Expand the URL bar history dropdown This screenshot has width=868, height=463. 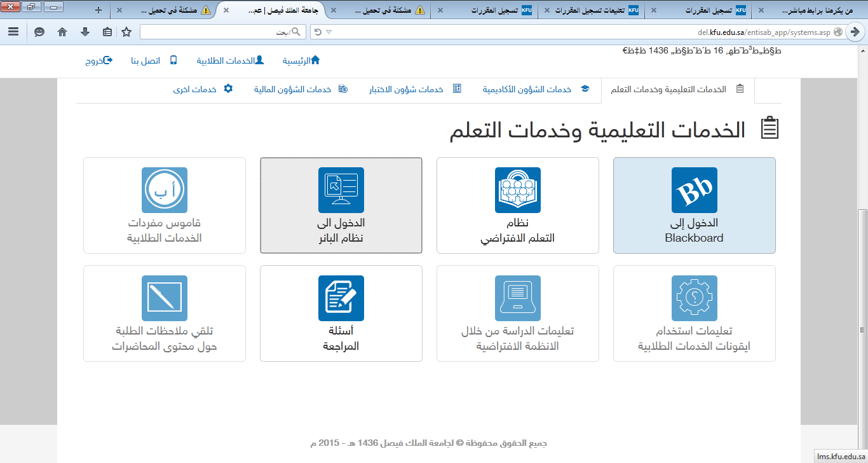[x=329, y=32]
